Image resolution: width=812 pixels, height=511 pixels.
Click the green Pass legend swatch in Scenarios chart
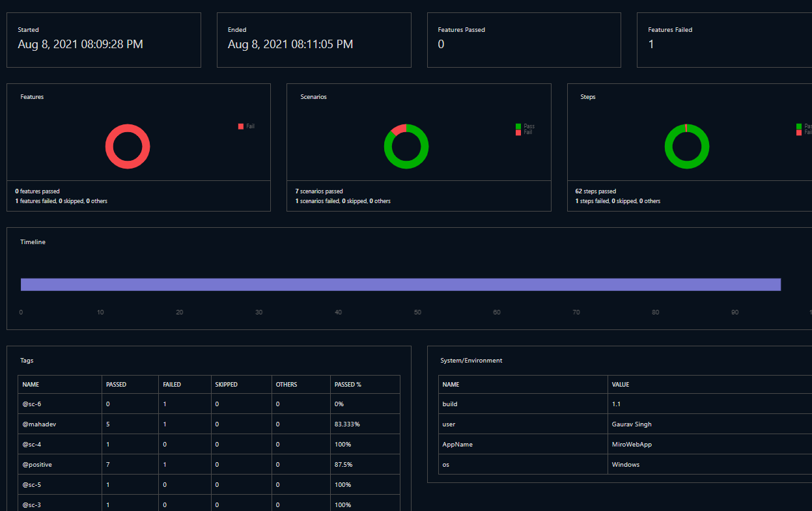click(x=518, y=126)
